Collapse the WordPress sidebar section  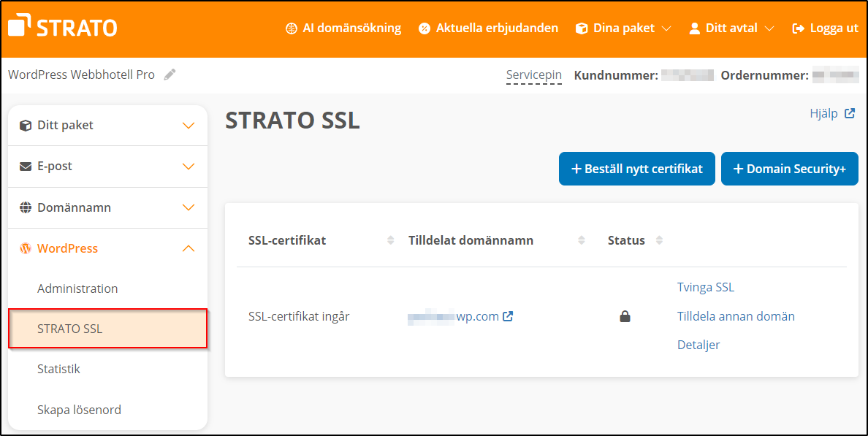(x=189, y=248)
